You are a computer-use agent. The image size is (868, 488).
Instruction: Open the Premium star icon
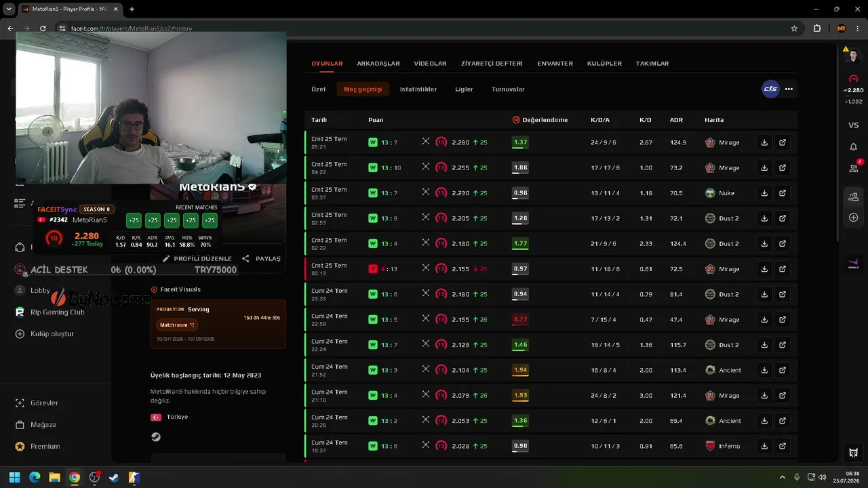coord(20,446)
